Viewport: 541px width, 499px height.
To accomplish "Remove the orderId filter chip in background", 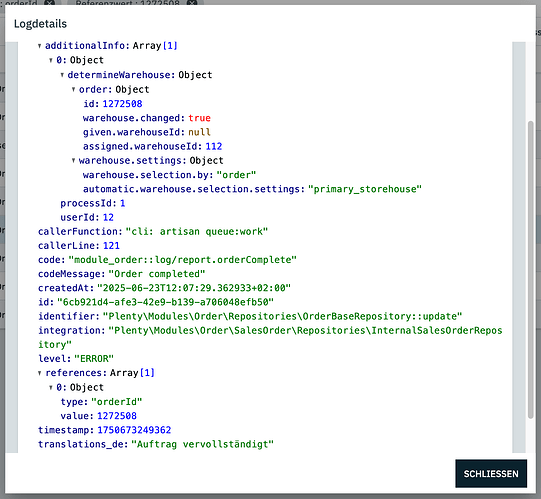I will pyautogui.click(x=50, y=2).
